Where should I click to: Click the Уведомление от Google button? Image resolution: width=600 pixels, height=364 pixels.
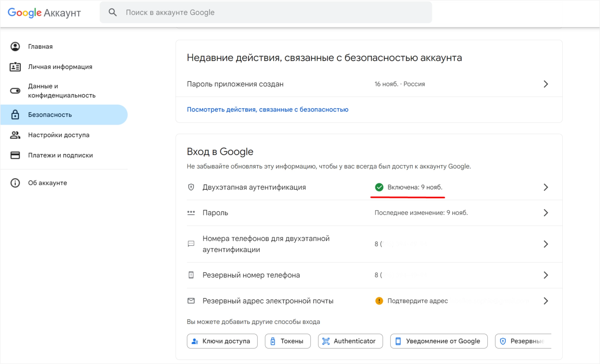[x=439, y=341]
